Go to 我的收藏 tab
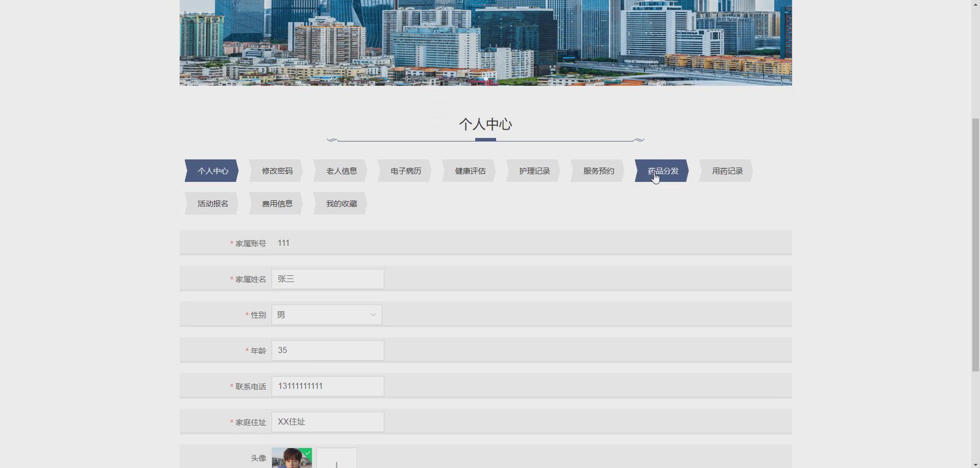The image size is (980, 468). [340, 203]
